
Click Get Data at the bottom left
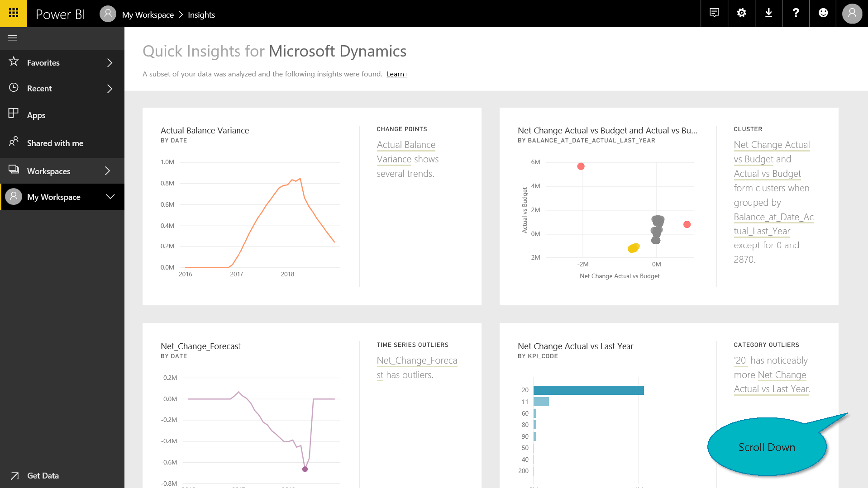point(43,475)
